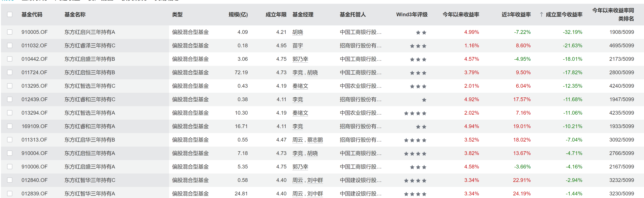The image size is (644, 198).
Task: Click the fund code 011313.OF
Action: tap(34, 140)
